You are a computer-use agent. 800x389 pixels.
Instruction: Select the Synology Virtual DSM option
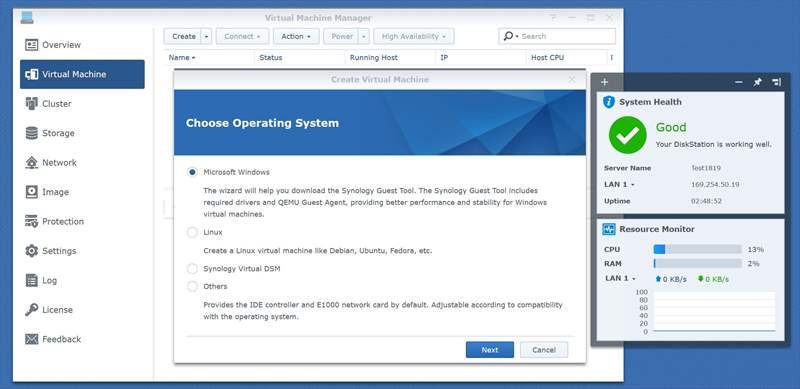tap(192, 269)
